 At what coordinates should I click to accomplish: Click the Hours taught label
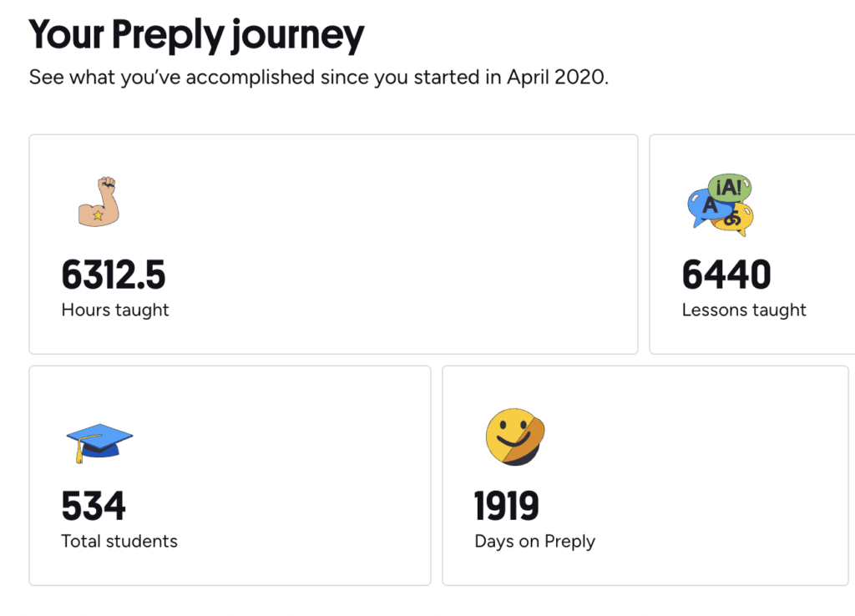point(115,310)
